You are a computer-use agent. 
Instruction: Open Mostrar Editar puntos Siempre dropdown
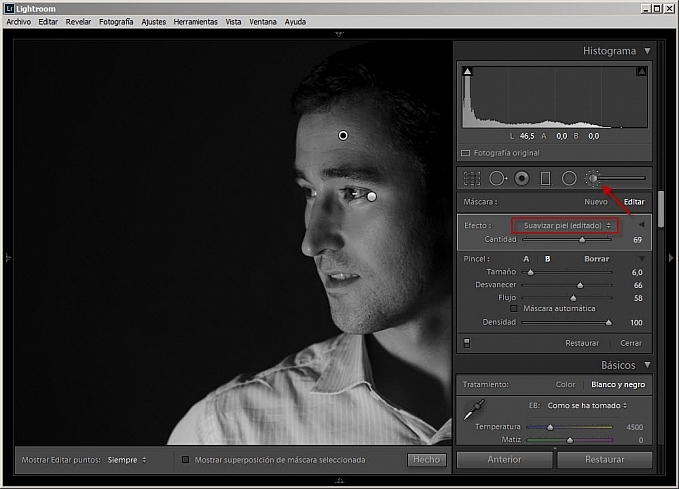click(127, 460)
